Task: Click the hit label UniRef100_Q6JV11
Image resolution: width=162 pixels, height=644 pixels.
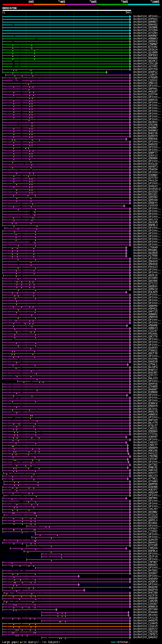Action: point(145,409)
